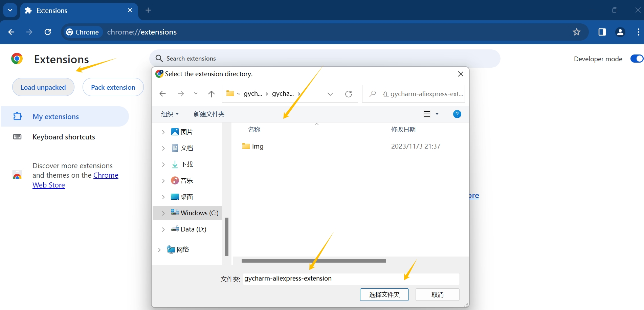Click the Chrome site info chip
644x310 pixels.
[83, 32]
